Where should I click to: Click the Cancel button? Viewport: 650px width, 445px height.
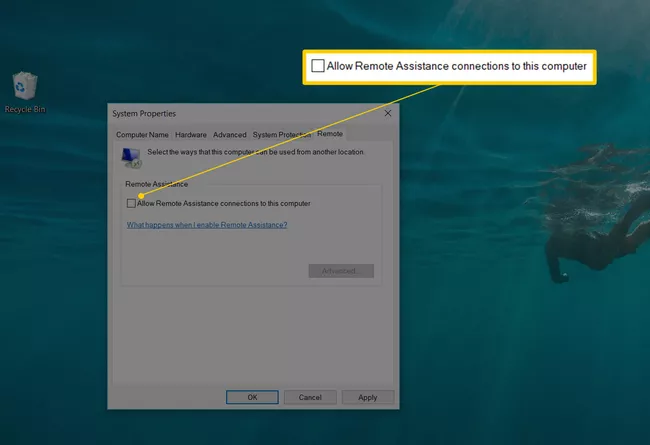coord(310,397)
